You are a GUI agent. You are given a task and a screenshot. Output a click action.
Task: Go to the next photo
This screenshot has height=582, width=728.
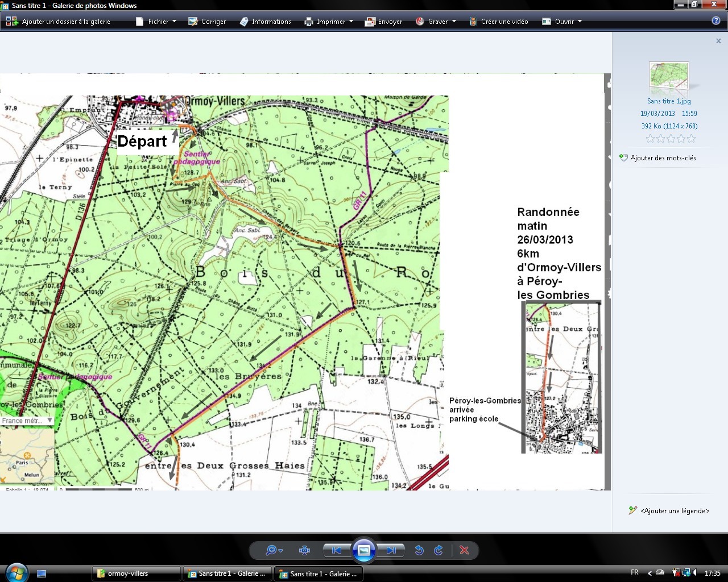pyautogui.click(x=391, y=550)
